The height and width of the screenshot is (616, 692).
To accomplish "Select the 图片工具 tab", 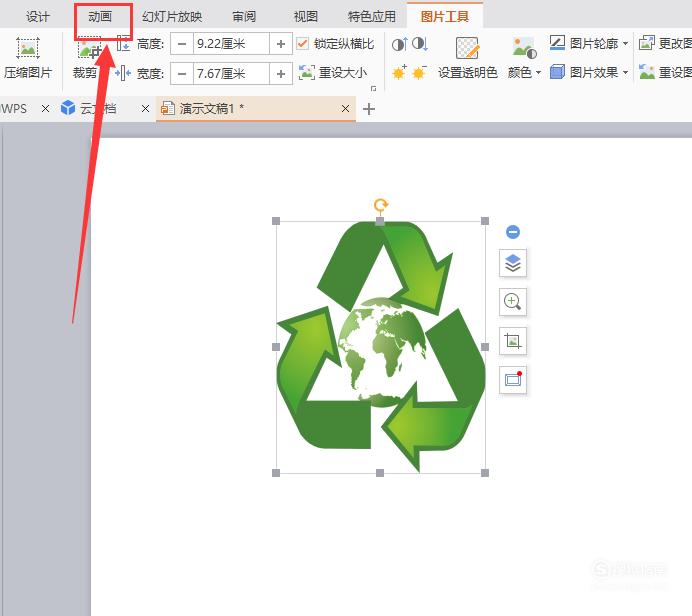I will (444, 17).
